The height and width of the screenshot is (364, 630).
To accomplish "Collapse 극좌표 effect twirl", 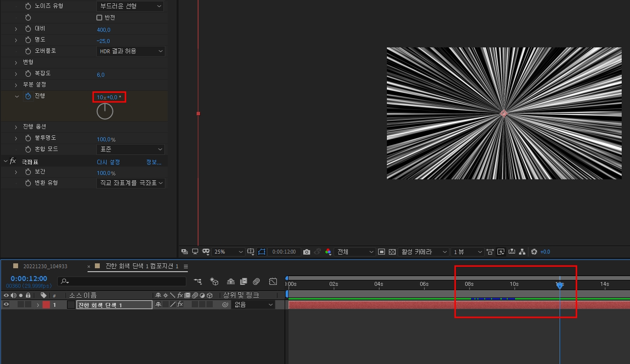I will coord(5,161).
